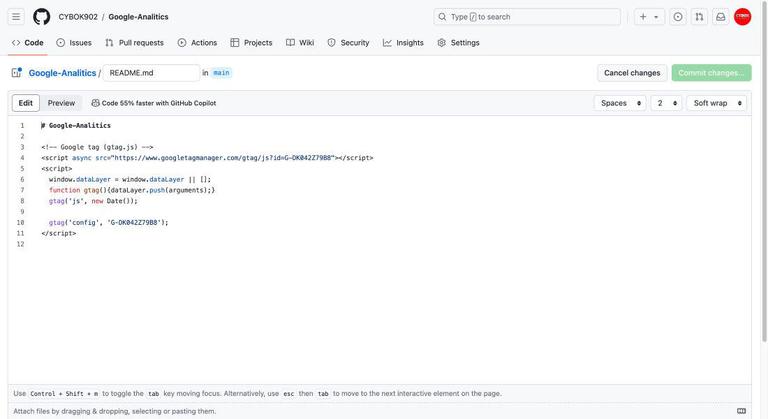
Task: Click the closing </script> line
Action: [x=59, y=233]
